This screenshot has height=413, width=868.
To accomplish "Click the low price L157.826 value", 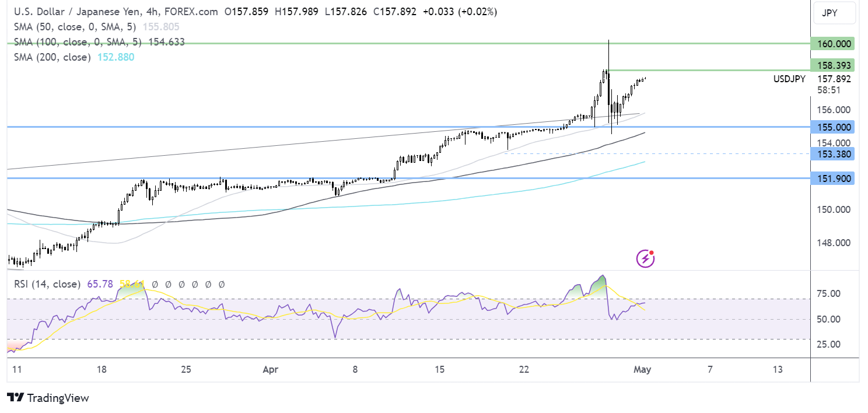I will pyautogui.click(x=345, y=11).
